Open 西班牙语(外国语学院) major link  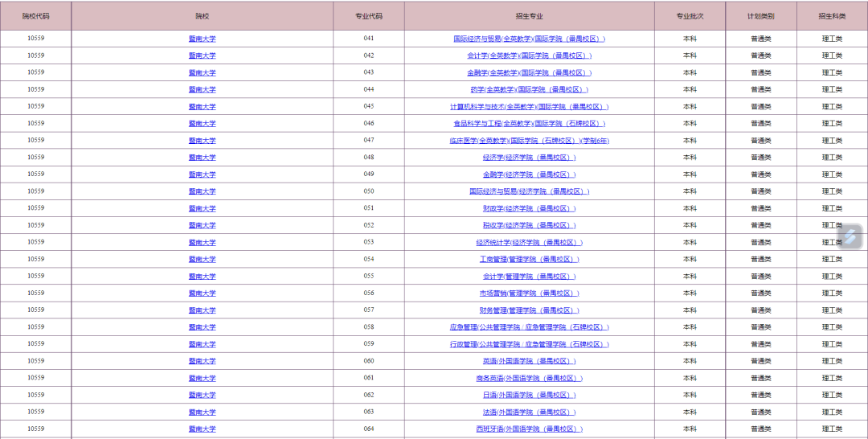(529, 429)
